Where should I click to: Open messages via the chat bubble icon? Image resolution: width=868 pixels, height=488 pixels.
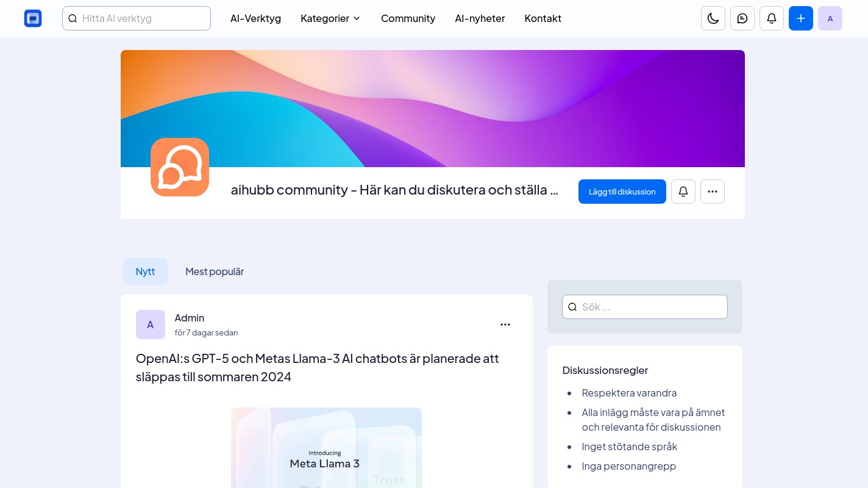pyautogui.click(x=742, y=18)
